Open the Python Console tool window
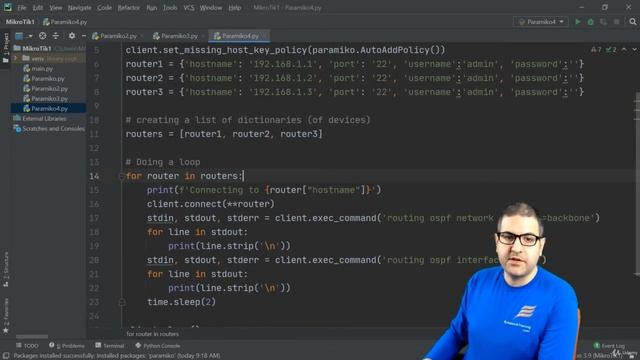Image resolution: width=640 pixels, height=360 pixels. click(157, 346)
